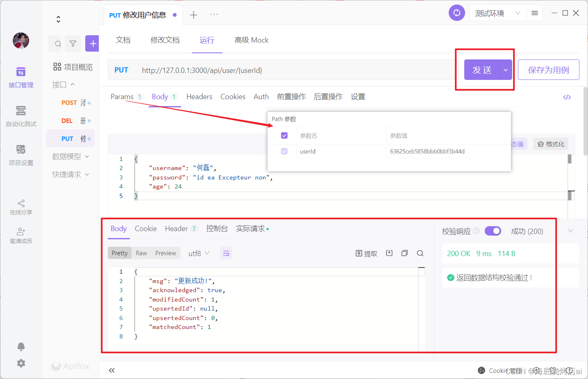Click the filter funnel icon
The image size is (588, 379).
pos(73,44)
